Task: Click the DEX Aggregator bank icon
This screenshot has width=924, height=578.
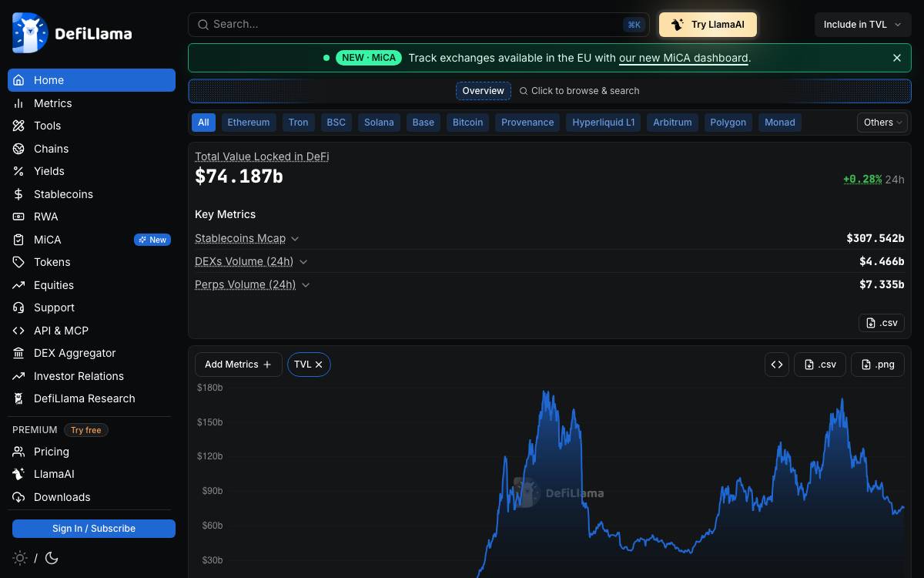Action: click(x=18, y=353)
